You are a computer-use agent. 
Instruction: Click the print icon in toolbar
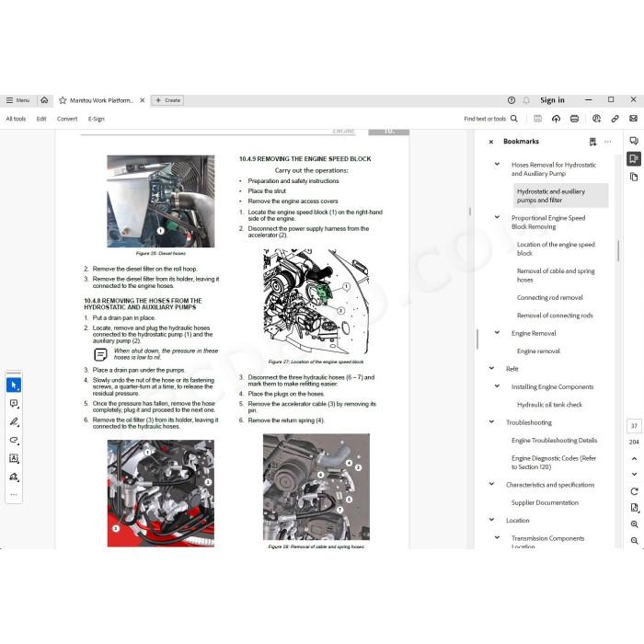[574, 119]
